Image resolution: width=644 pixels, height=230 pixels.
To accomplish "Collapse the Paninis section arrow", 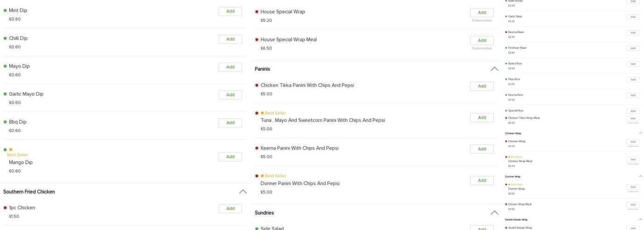I will click(x=494, y=69).
